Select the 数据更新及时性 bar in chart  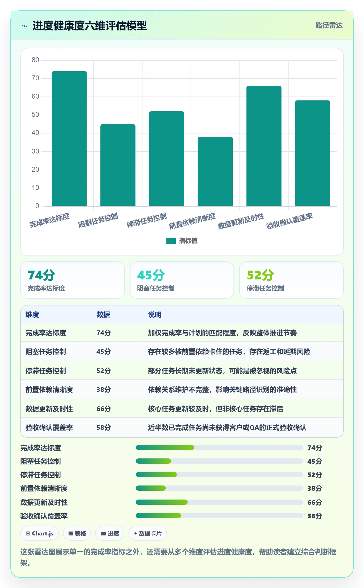click(264, 146)
